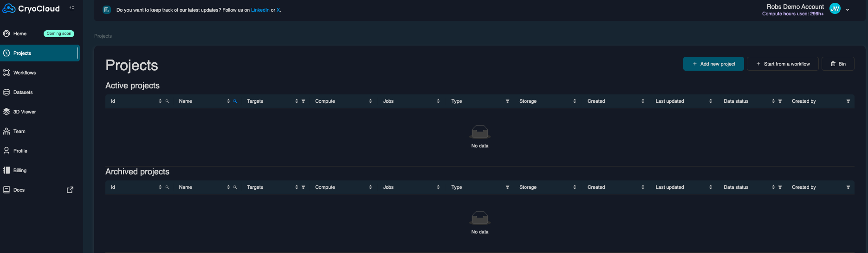This screenshot has width=868, height=253.
Task: Toggle sort on Archived projects Last updated column
Action: point(711,187)
